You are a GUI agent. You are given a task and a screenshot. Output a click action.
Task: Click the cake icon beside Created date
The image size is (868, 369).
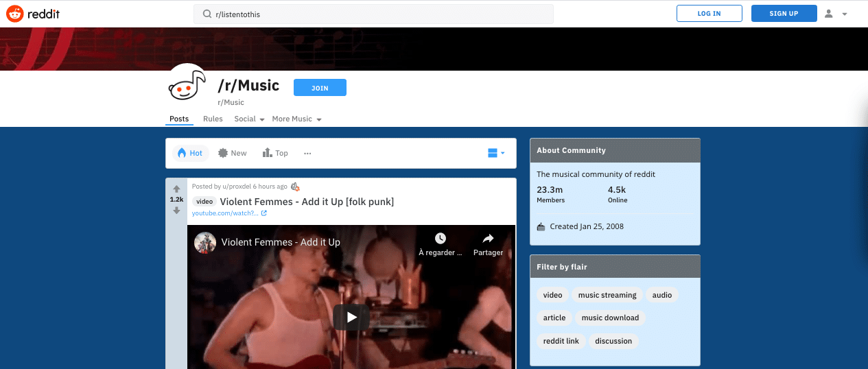coord(541,226)
